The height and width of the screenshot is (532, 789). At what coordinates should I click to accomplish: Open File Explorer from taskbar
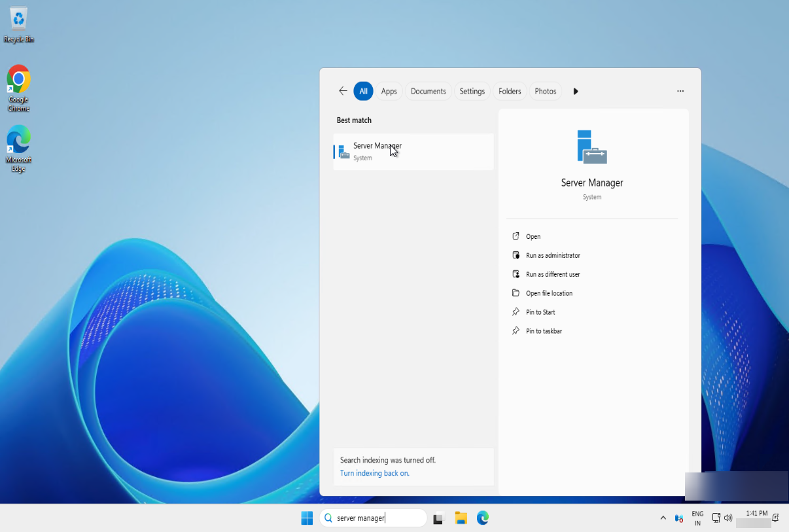coord(461,518)
